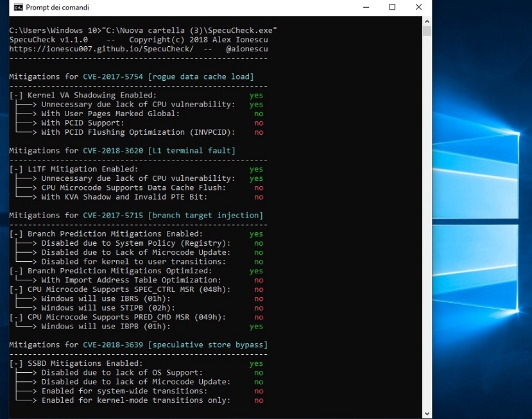The image size is (532, 419).
Task: Click the CVE-2018-3620 heading text
Action: pos(113,151)
